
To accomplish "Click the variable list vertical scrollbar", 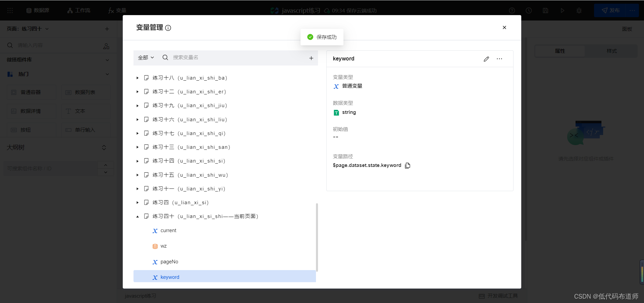I will 317,237.
